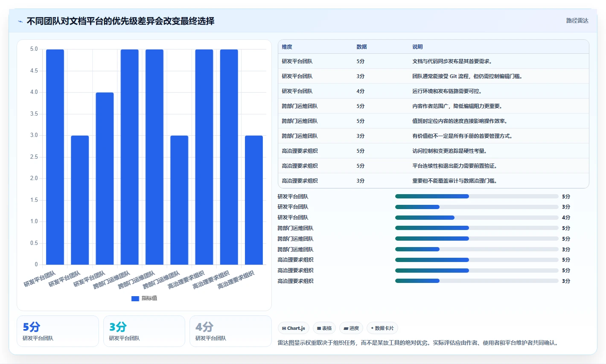
Task: Click cell 访问控制和变更追踪是硬性考量。
Action: click(x=449, y=151)
